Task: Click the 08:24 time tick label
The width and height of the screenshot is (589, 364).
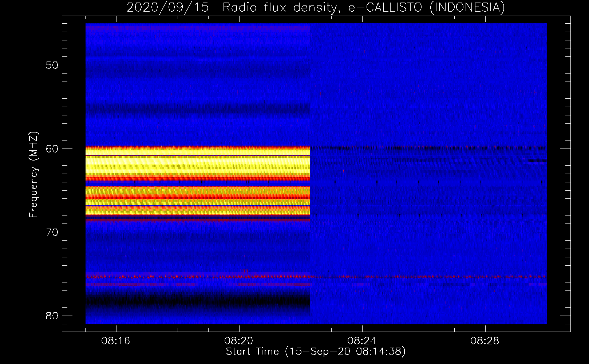Action: coord(362,341)
